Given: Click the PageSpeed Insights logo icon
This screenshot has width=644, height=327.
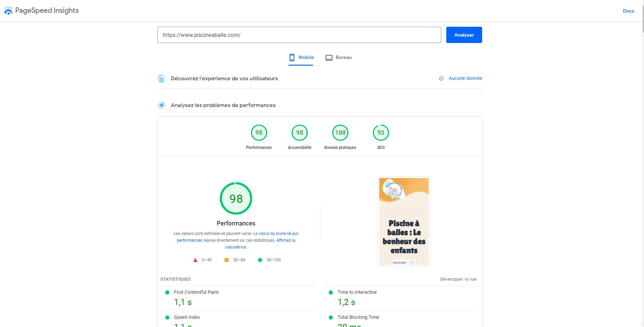Looking at the screenshot, I should [x=8, y=10].
